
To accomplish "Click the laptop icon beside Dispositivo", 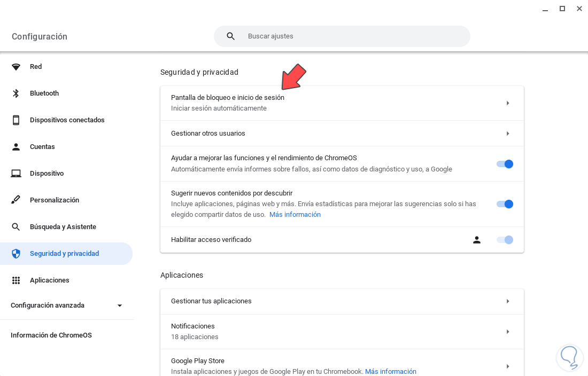I will tap(16, 174).
